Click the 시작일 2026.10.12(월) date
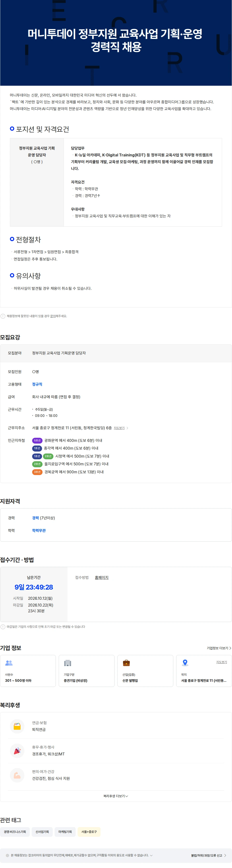The image size is (232, 868). click(40, 599)
